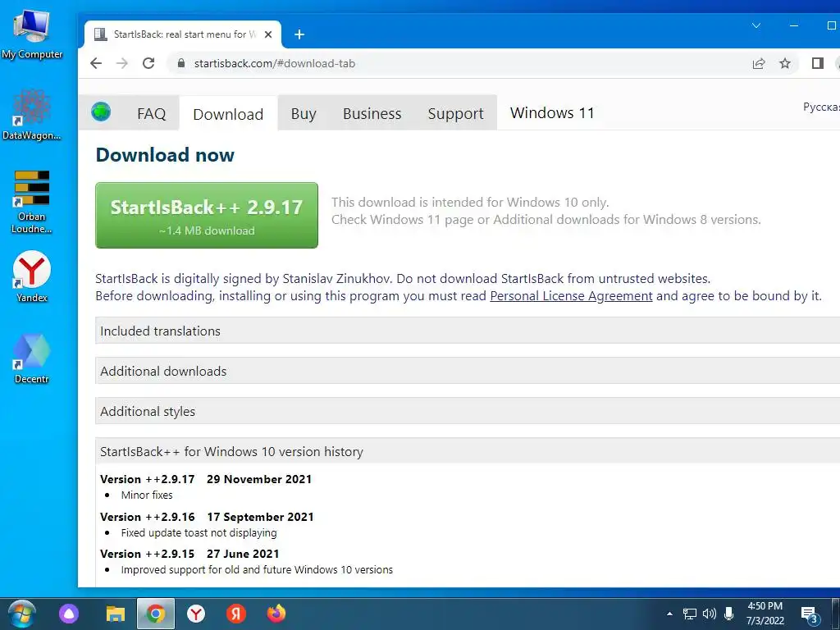
Task: Click Version ++2.9.17 heading text
Action: pyautogui.click(x=148, y=479)
